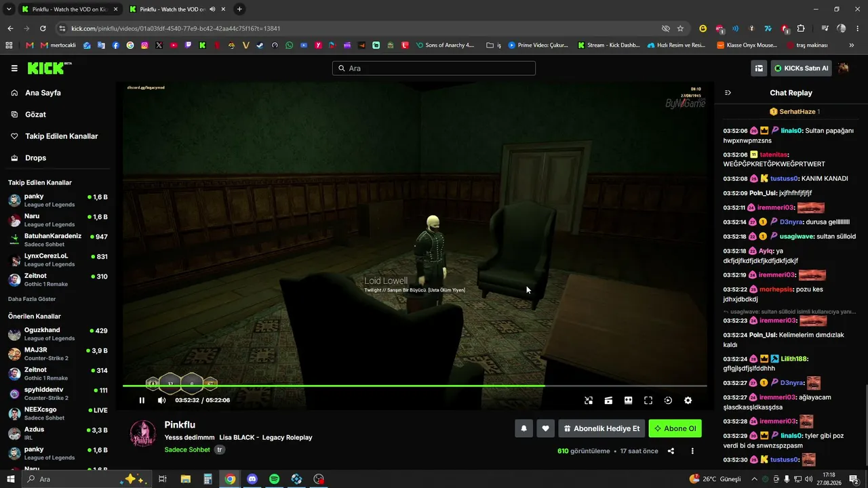Open BatuhanKaradeniz channel in sidebar

click(58, 239)
